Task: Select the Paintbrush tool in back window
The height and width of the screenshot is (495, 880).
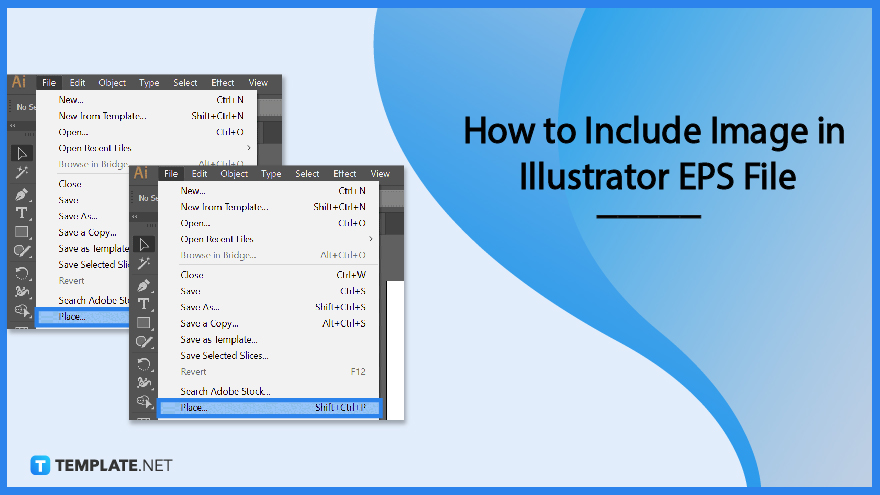Action: (21, 251)
